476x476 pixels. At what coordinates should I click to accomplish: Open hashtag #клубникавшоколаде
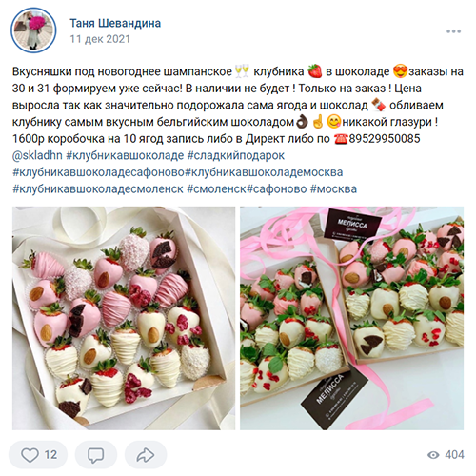(x=125, y=155)
